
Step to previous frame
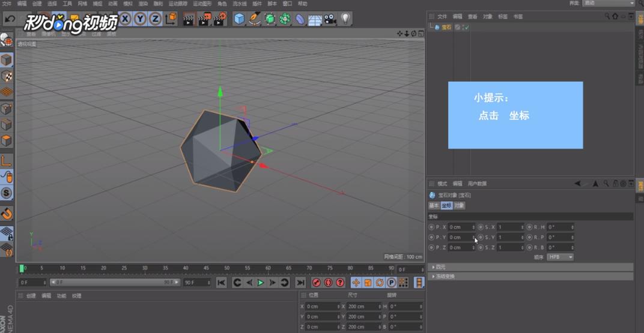[249, 283]
